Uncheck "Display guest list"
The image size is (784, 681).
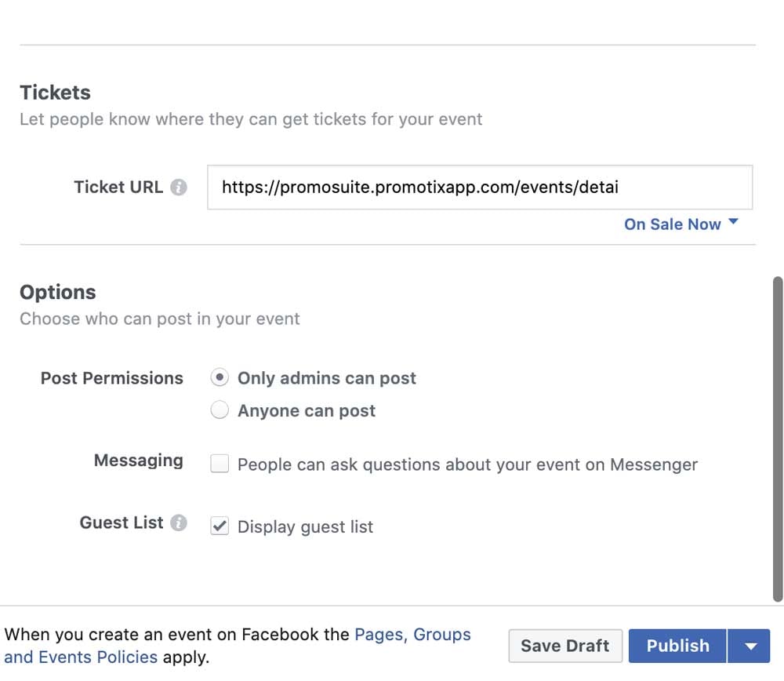220,526
